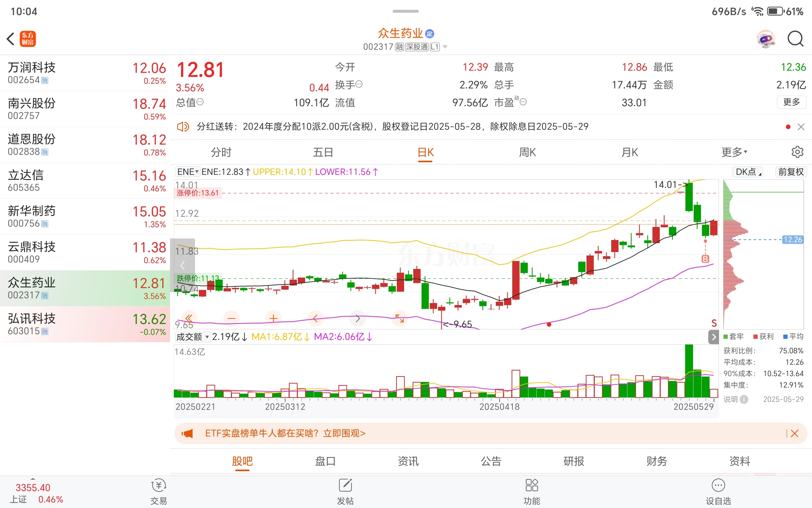Open the robot assistant avatar
This screenshot has height=508, width=812.
(x=766, y=39)
